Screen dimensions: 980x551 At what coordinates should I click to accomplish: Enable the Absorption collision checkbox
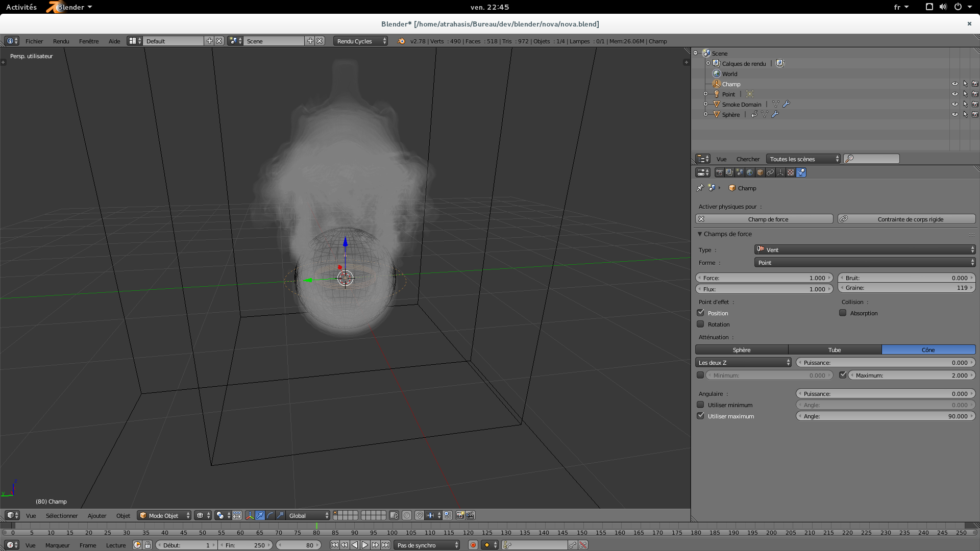click(843, 313)
